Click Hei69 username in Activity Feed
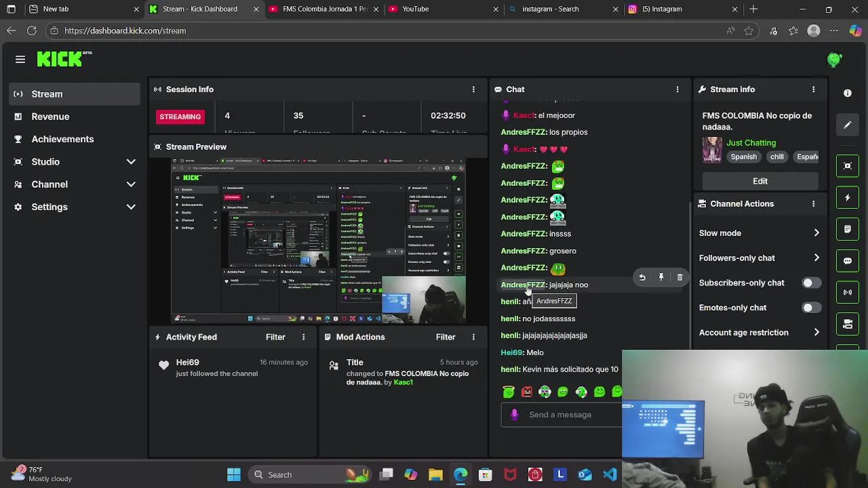The width and height of the screenshot is (868, 488). pos(187,363)
